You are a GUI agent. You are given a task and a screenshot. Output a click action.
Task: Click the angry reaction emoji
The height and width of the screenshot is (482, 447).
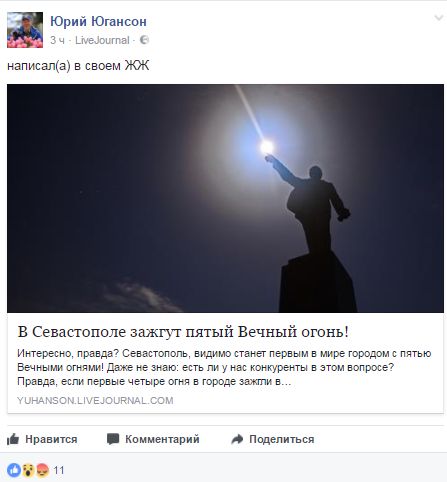[43, 470]
